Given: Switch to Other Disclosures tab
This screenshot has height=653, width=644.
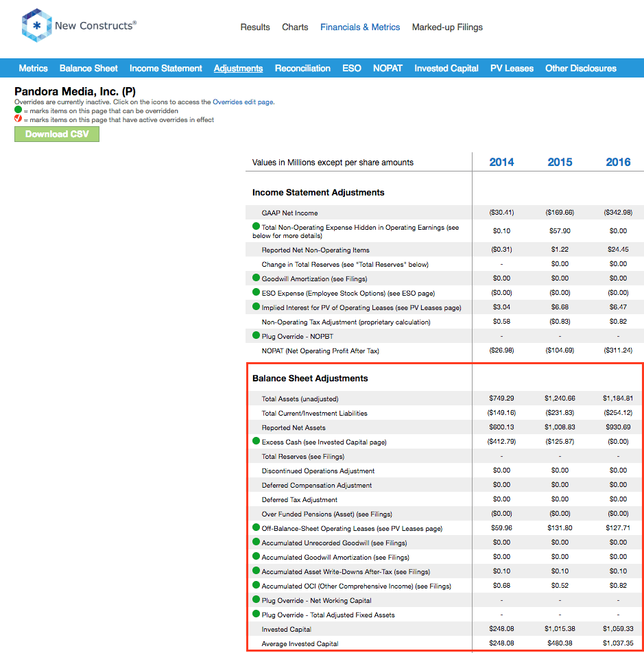Looking at the screenshot, I should click(x=581, y=69).
